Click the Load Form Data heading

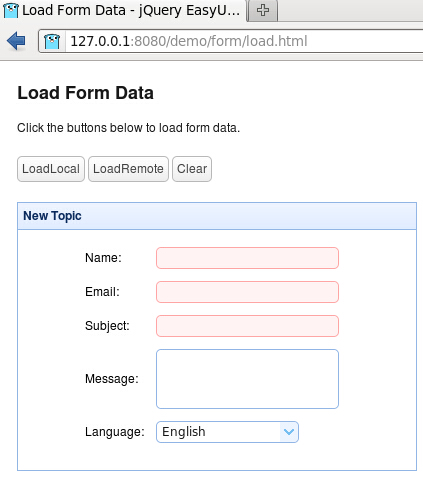pos(86,93)
